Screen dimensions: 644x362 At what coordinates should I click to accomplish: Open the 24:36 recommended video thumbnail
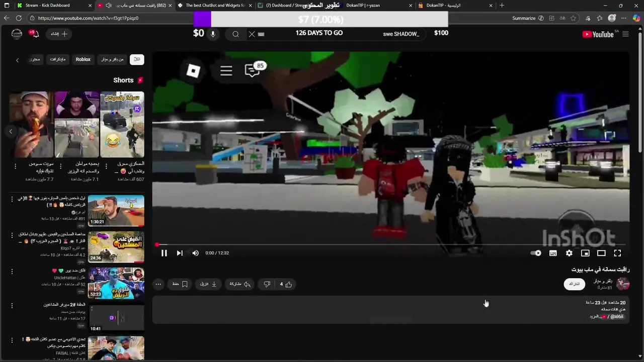[x=116, y=247]
